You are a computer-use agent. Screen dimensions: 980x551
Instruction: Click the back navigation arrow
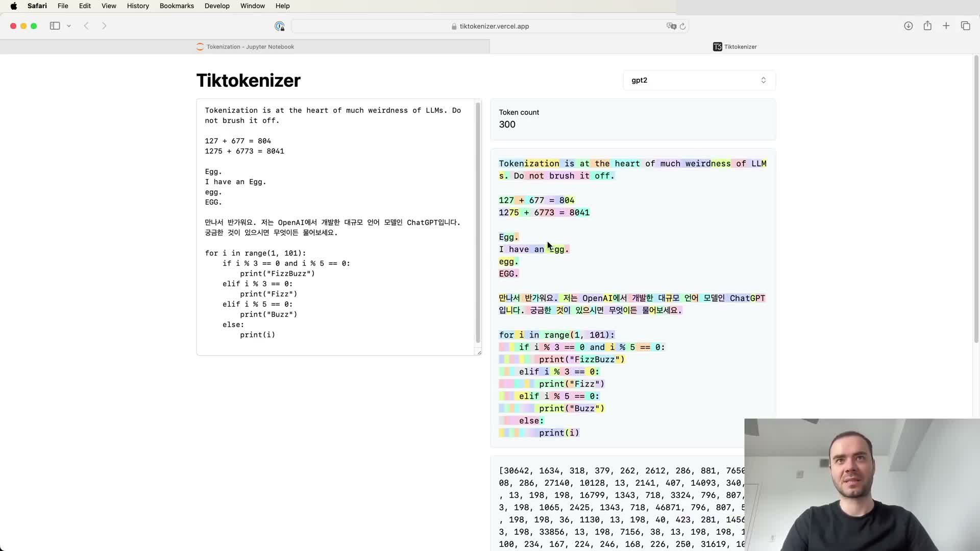(x=86, y=26)
